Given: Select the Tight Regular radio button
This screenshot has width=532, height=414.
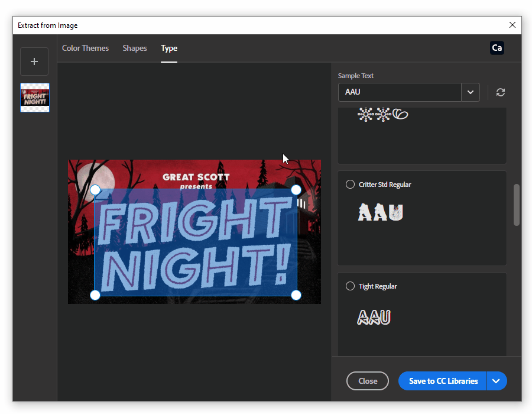Looking at the screenshot, I should point(350,286).
